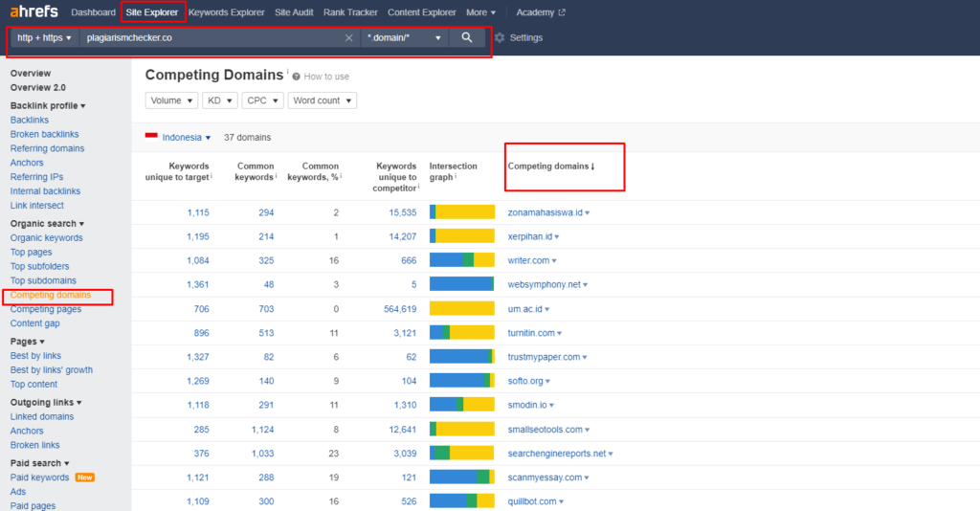980x511 pixels.
Task: Open the Referring domains report
Action: coord(47,148)
